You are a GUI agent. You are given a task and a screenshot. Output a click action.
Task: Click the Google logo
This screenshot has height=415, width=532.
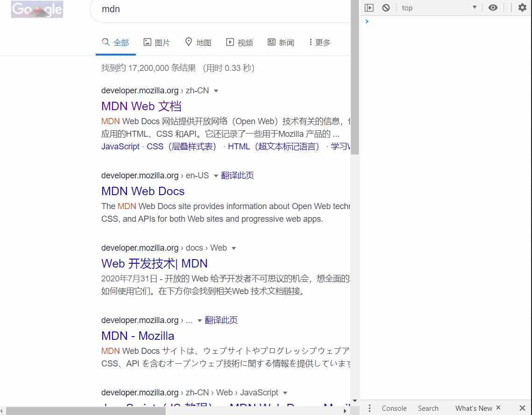pyautogui.click(x=37, y=9)
